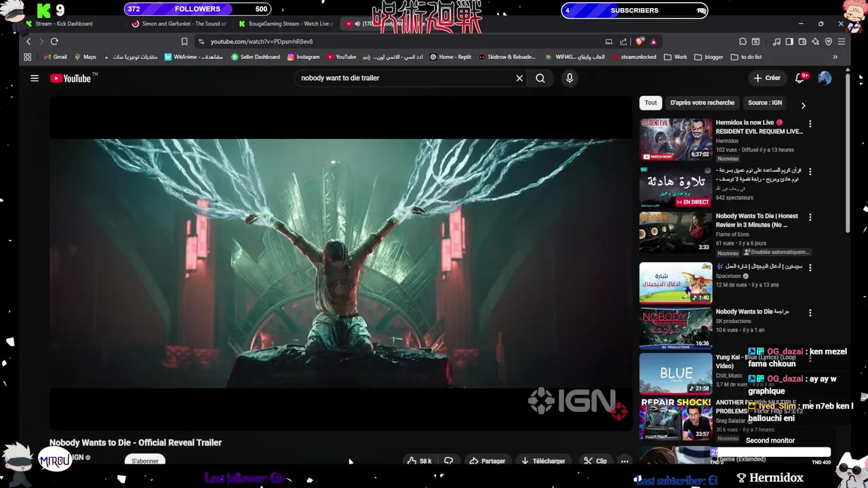Open the YouTube hamburger guide menu

(x=35, y=78)
